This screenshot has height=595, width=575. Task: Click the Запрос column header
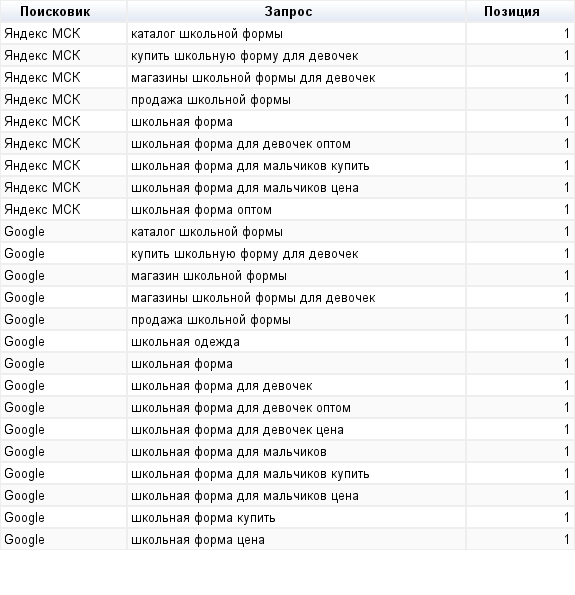click(288, 11)
